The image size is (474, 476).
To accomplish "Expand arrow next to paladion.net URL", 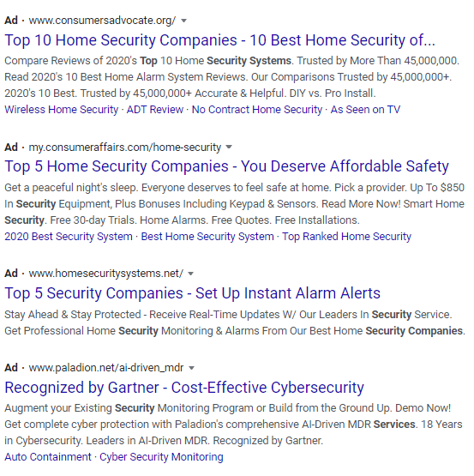I will tap(191, 368).
